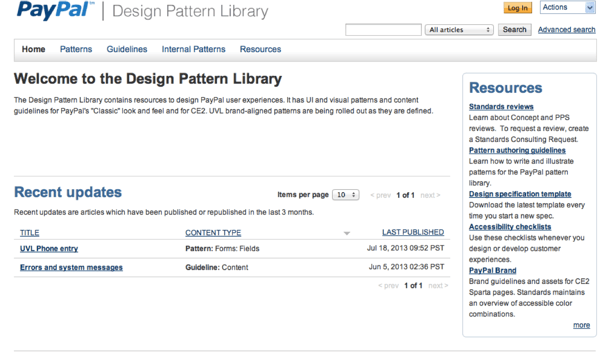
Task: Open the Pattern authoring guidelines link
Action: click(517, 150)
